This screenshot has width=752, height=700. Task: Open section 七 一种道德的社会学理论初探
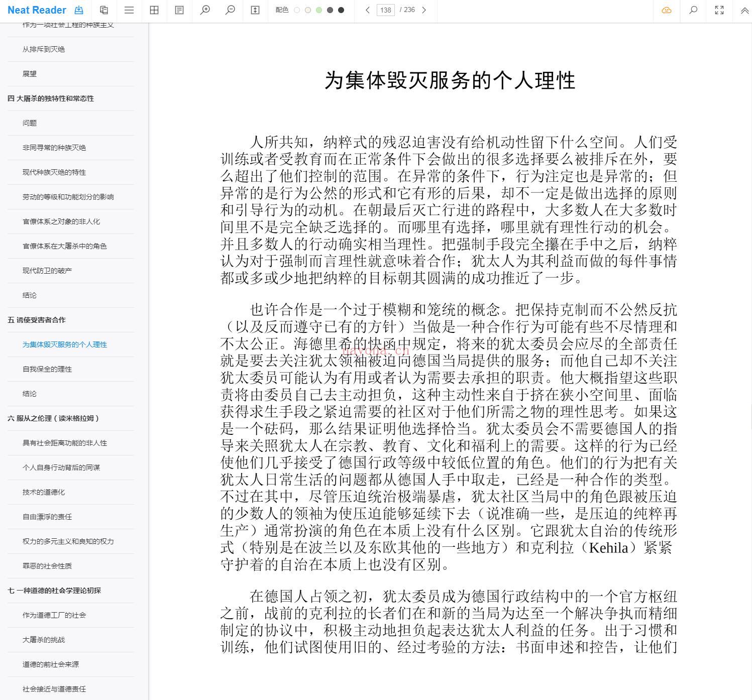click(54, 591)
